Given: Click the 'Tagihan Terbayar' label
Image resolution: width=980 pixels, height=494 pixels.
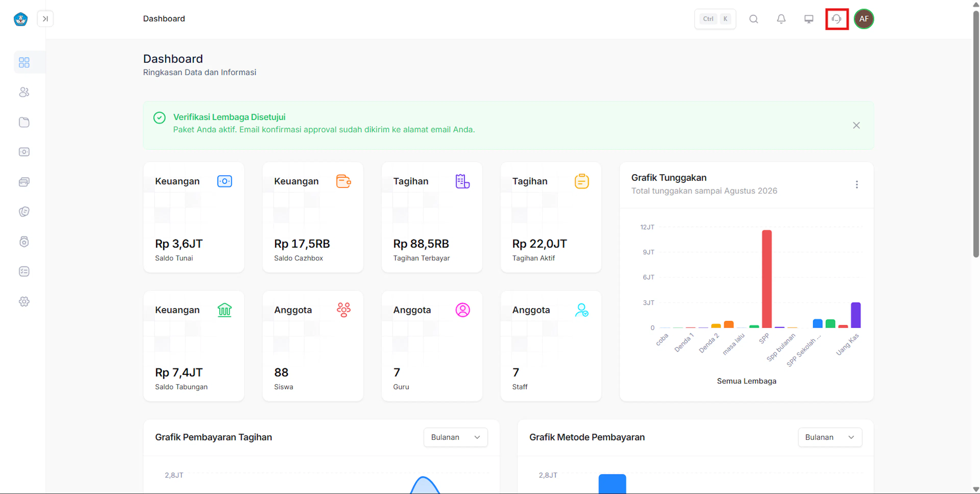Looking at the screenshot, I should 421,258.
